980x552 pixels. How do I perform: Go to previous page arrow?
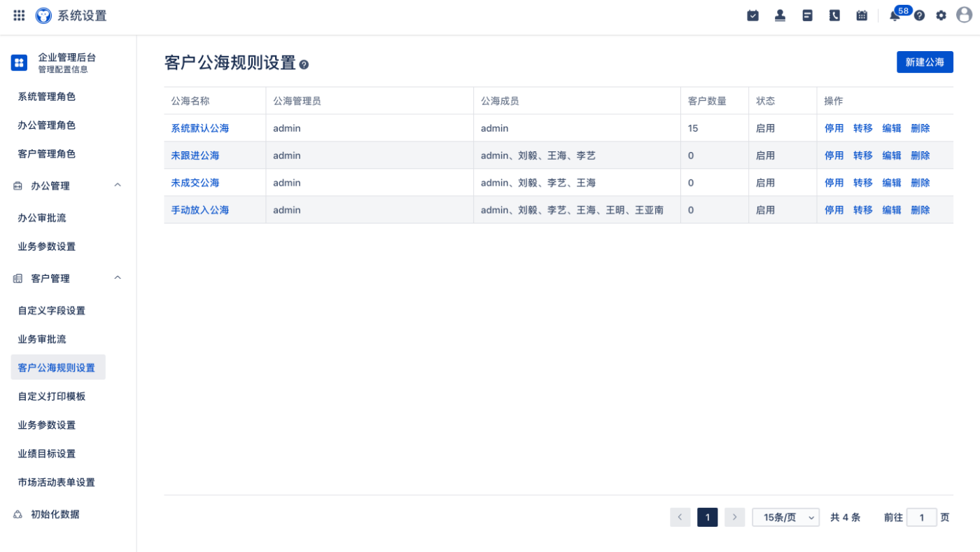[680, 518]
